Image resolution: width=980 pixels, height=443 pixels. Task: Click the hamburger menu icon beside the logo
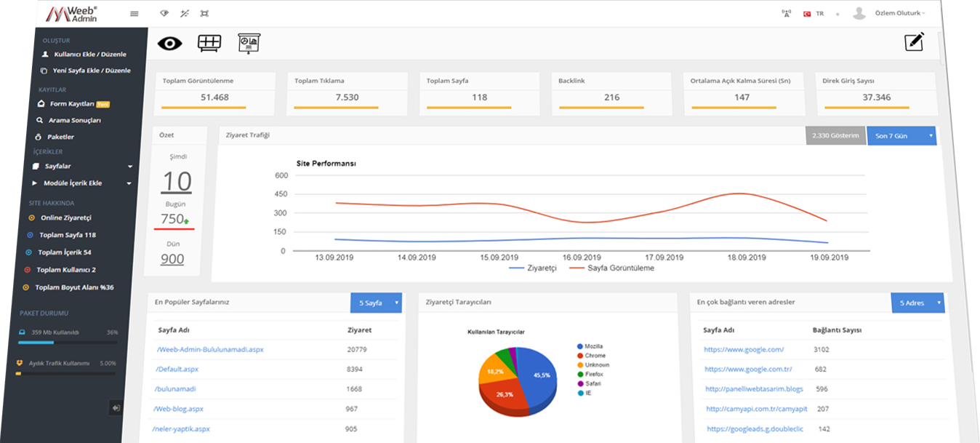click(134, 14)
